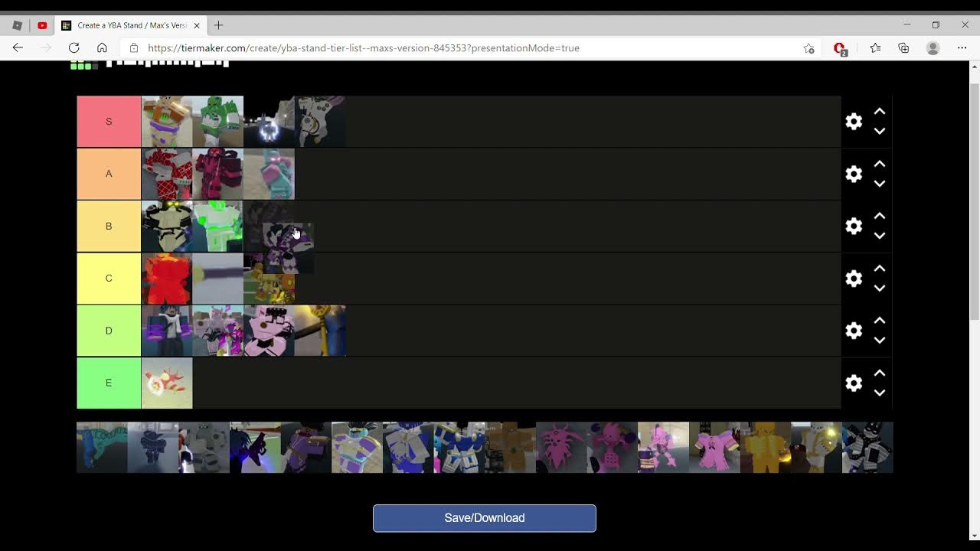Open the Favorites list icon
The image size is (980, 551).
click(x=875, y=47)
